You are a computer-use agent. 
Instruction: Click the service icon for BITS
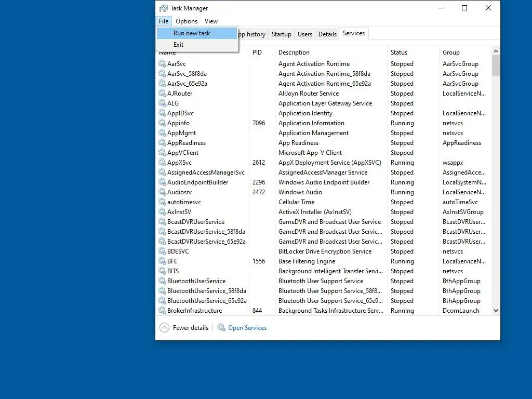162,271
